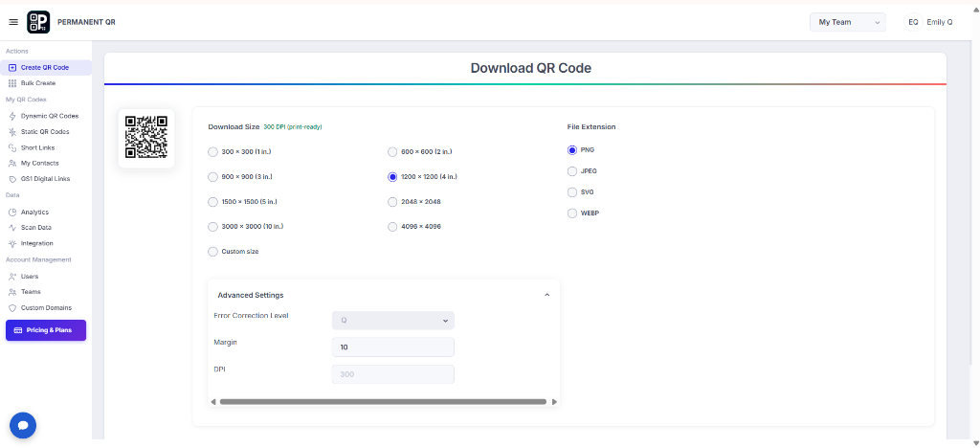Click the Advanced Settings horizontal scrollbar
Image resolution: width=980 pixels, height=448 pixels.
[383, 402]
